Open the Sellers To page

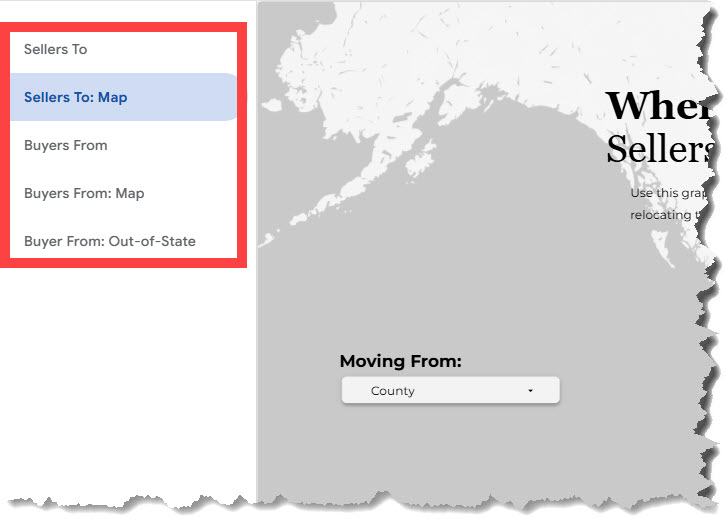[56, 49]
